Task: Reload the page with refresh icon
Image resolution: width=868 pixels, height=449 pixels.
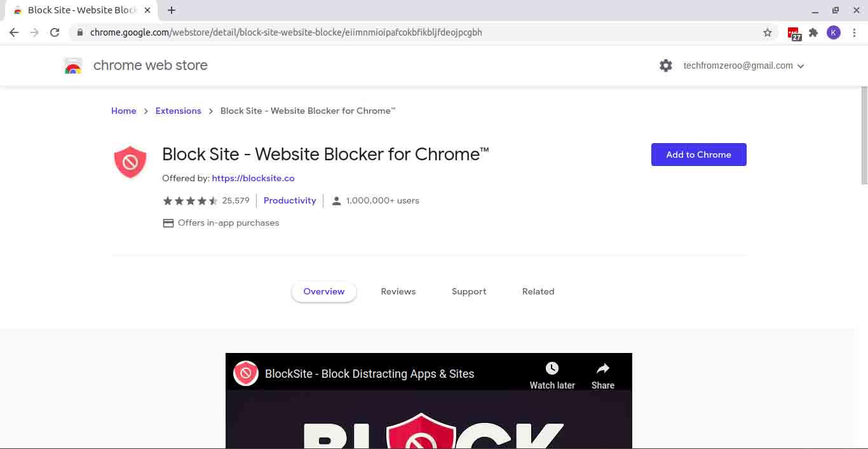Action: [55, 32]
